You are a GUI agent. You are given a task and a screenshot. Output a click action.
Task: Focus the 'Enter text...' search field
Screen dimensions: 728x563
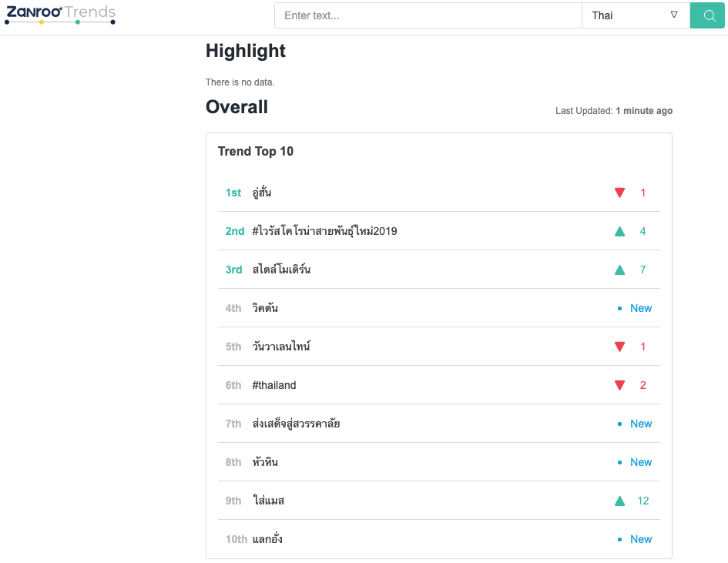click(428, 15)
